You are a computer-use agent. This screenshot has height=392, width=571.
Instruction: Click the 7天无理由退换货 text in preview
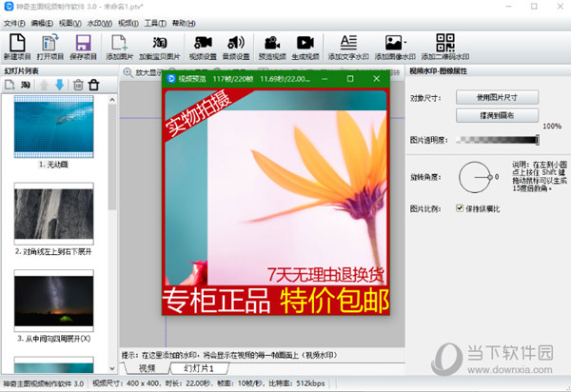(325, 275)
